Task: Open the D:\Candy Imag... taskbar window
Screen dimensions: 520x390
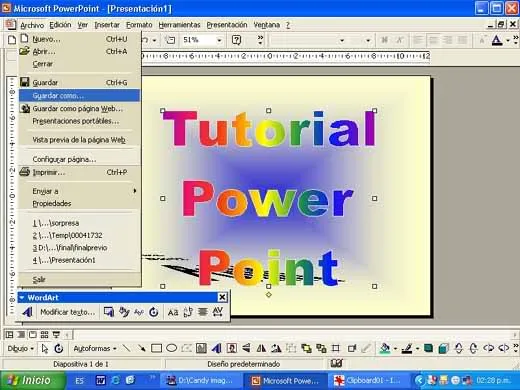Action: pos(201,380)
